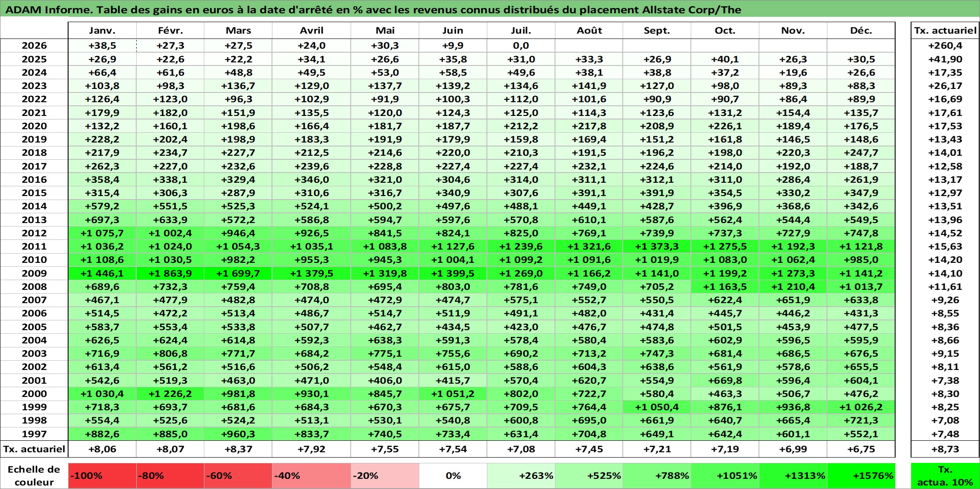
Task: Click the 2009 year row label
Action: click(34, 273)
